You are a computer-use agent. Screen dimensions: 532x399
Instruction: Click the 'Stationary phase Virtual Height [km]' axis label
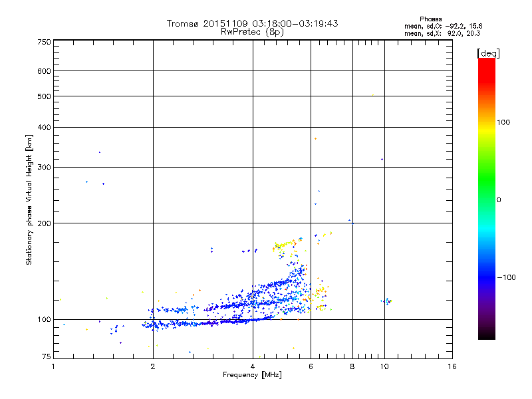coord(29,199)
